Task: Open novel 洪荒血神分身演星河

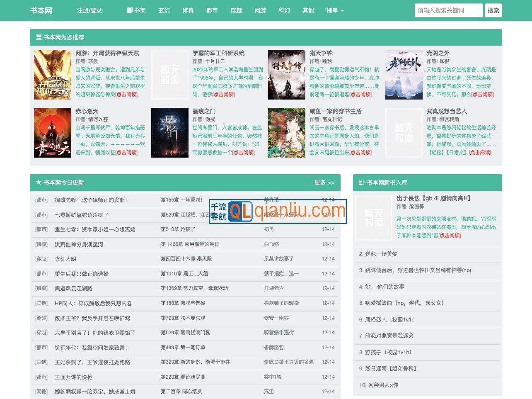Action: 79,244
